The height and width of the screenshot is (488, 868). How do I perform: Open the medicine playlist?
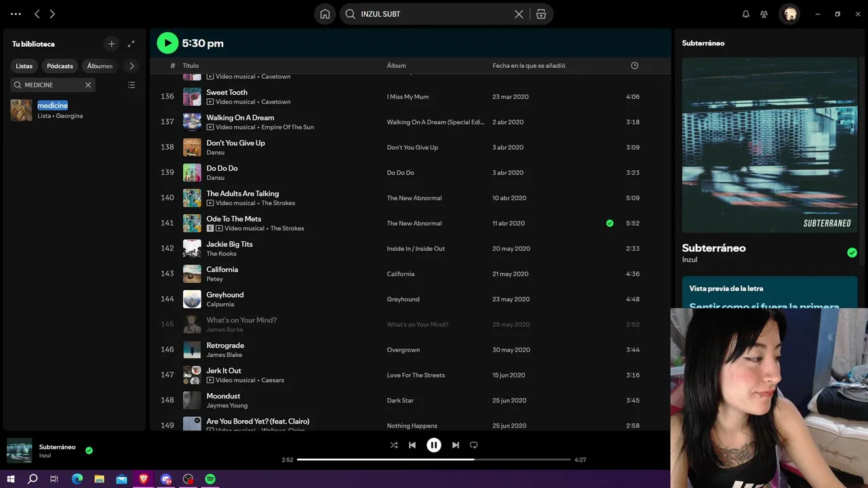(x=75, y=110)
